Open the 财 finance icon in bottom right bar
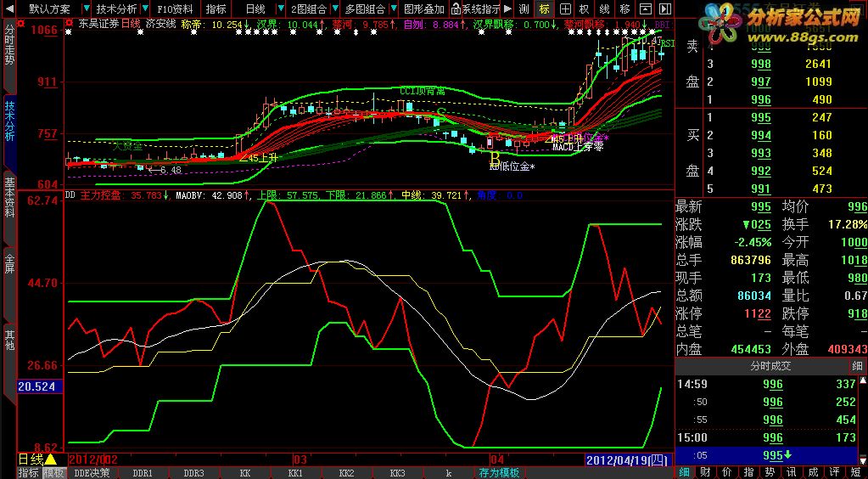The width and height of the screenshot is (868, 479). [x=706, y=473]
